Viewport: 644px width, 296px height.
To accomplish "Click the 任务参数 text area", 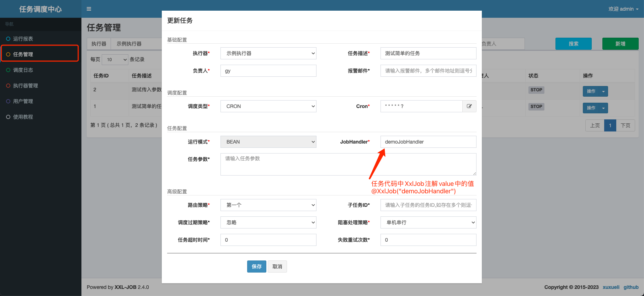I will [x=348, y=164].
